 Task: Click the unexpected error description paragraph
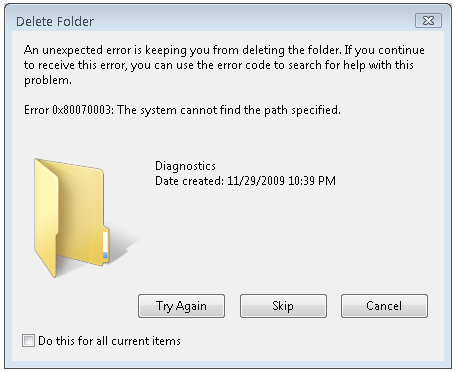pyautogui.click(x=224, y=65)
